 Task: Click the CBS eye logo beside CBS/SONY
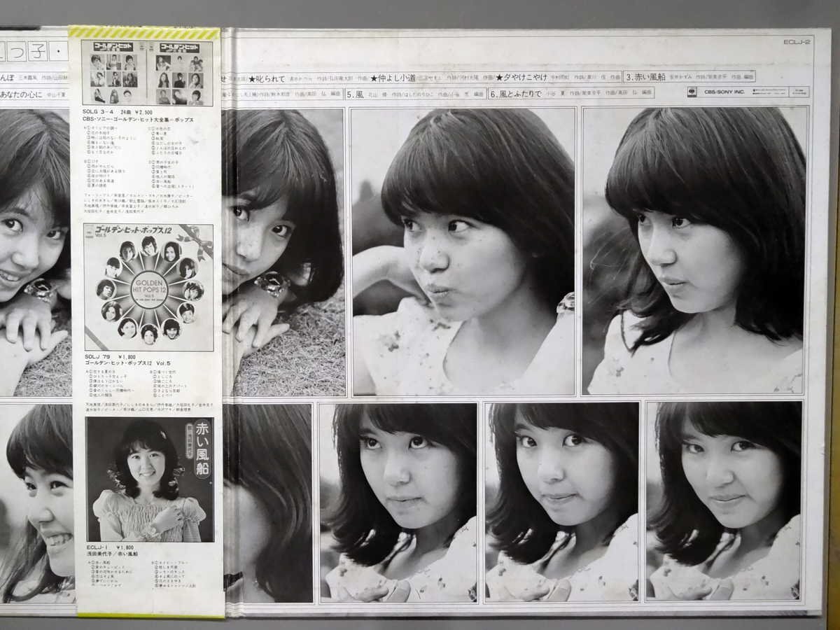[692, 92]
